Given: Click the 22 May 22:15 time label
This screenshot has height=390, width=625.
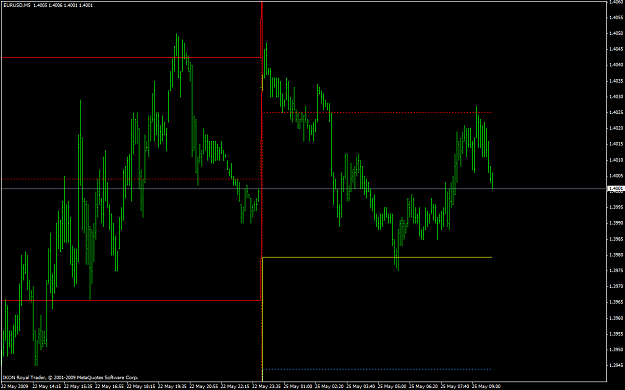Looking at the screenshot, I should click(235, 386).
